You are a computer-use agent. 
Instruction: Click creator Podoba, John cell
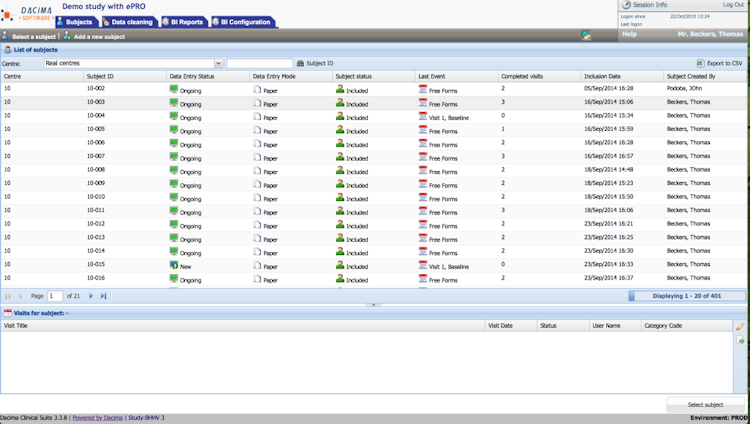[x=684, y=89]
